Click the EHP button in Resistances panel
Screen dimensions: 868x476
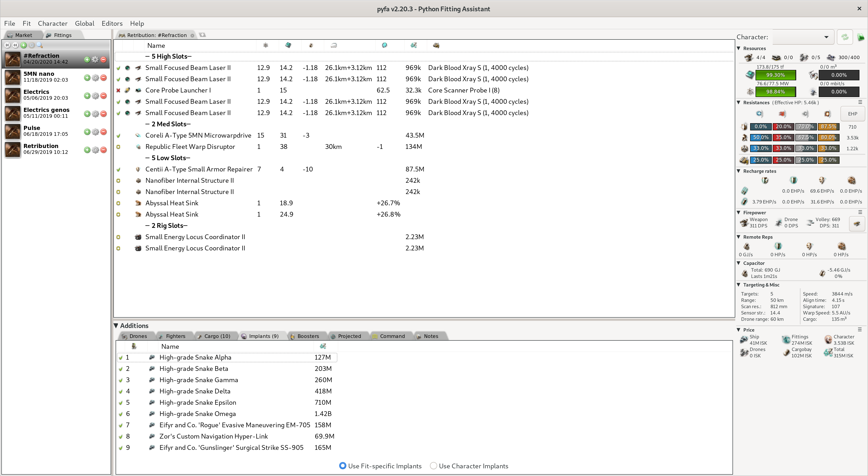click(852, 113)
